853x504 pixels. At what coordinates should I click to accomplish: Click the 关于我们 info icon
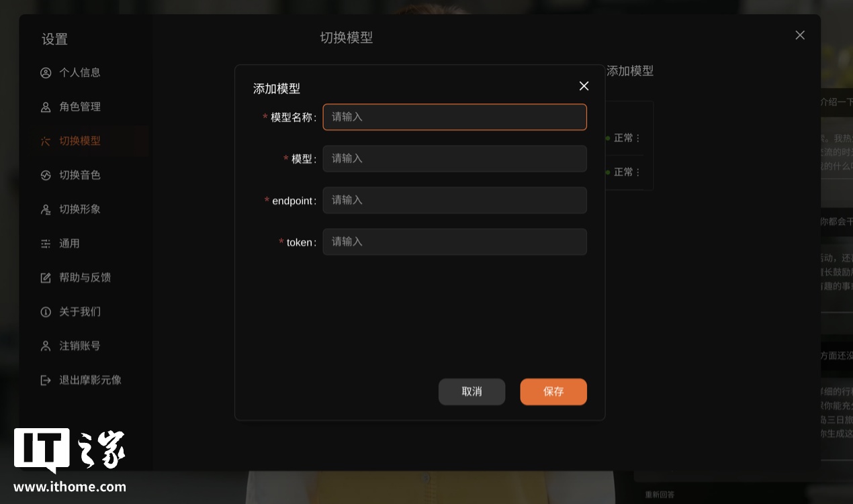coord(46,312)
